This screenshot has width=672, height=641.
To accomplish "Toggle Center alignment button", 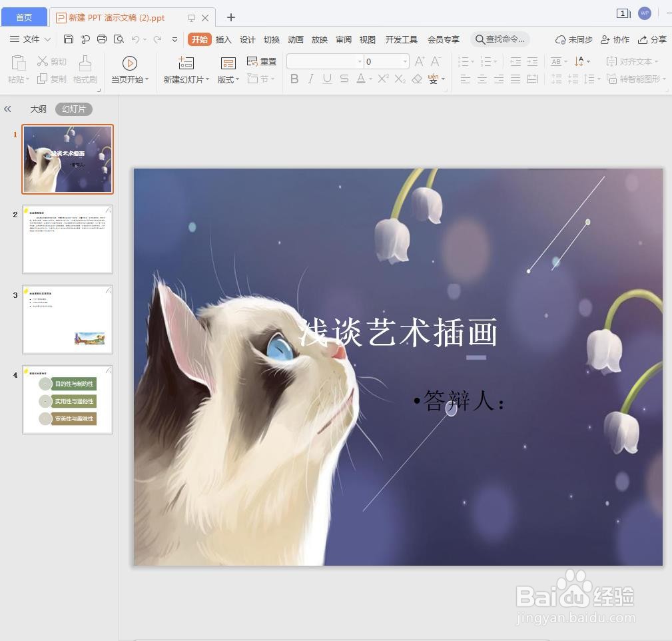I will (482, 79).
